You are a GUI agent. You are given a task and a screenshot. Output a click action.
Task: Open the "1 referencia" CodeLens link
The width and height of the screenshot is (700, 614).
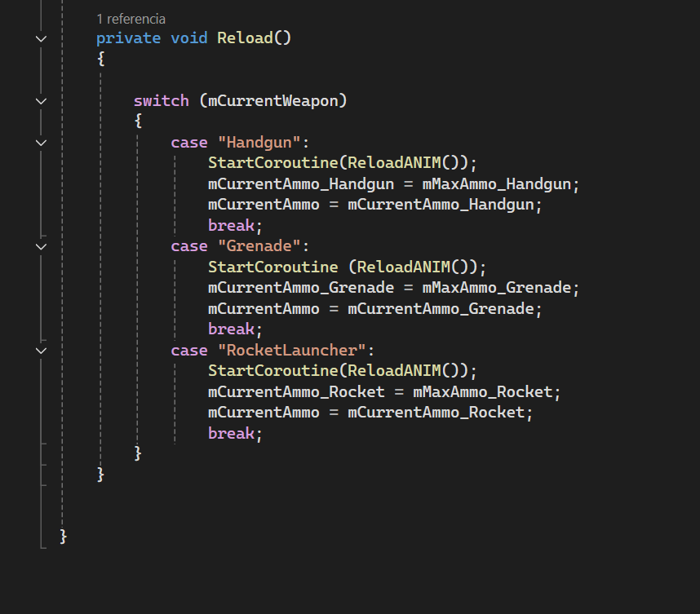(x=131, y=20)
